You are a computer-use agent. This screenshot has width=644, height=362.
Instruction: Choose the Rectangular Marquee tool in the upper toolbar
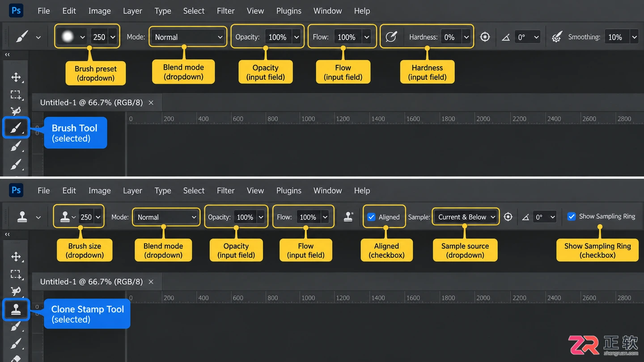[16, 94]
